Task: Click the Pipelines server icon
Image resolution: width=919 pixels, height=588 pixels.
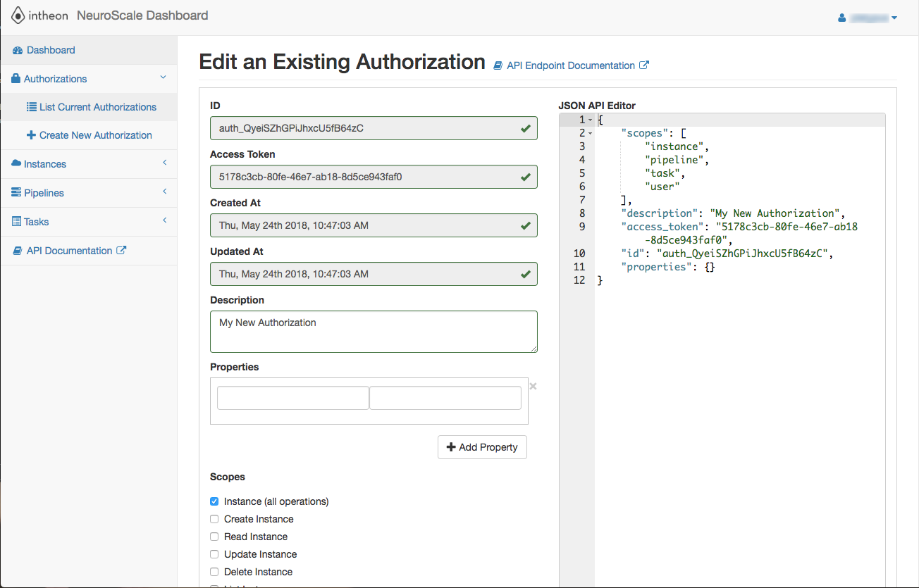Action: [x=17, y=193]
